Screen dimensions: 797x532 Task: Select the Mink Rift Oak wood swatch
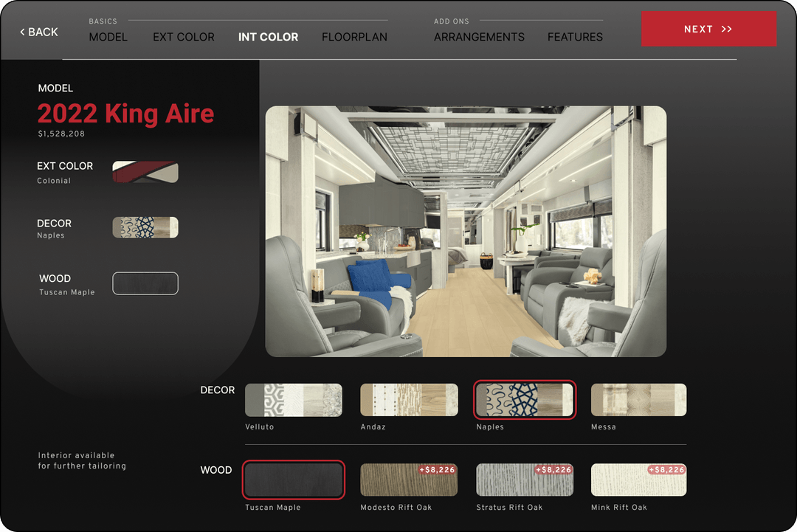639,480
